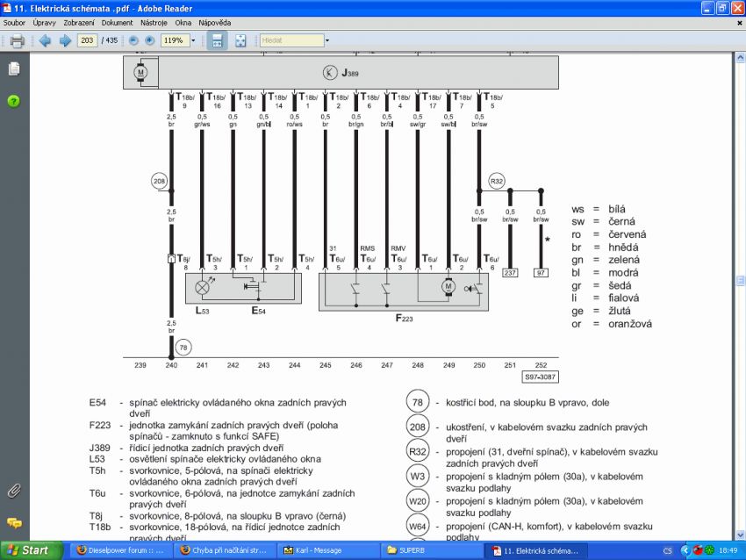The image size is (746, 560).
Task: Open the Comments panel icon
Action: coord(13,523)
